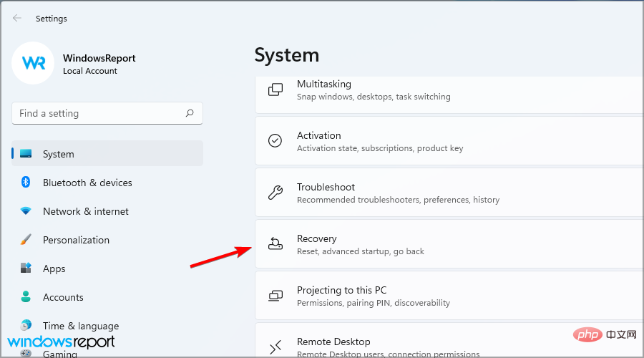Viewport: 644px width, 358px height.
Task: Click 'Permissions, pairing PIN, discoverability' text
Action: [x=374, y=303]
